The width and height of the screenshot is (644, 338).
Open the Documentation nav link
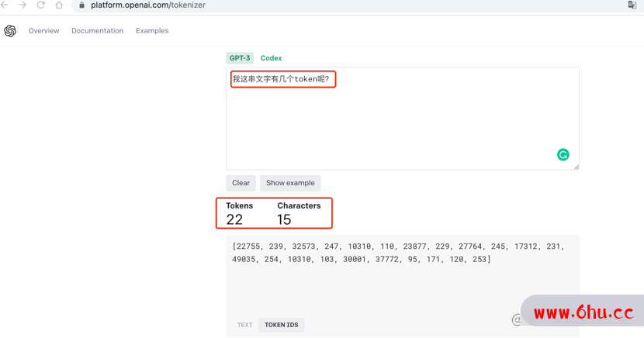click(x=97, y=31)
